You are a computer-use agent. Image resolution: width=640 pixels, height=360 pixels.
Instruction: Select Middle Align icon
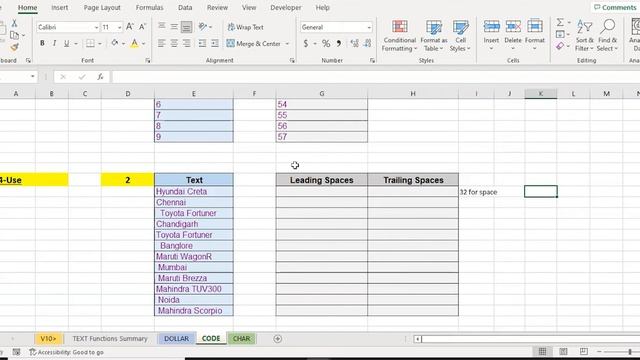coord(174,27)
